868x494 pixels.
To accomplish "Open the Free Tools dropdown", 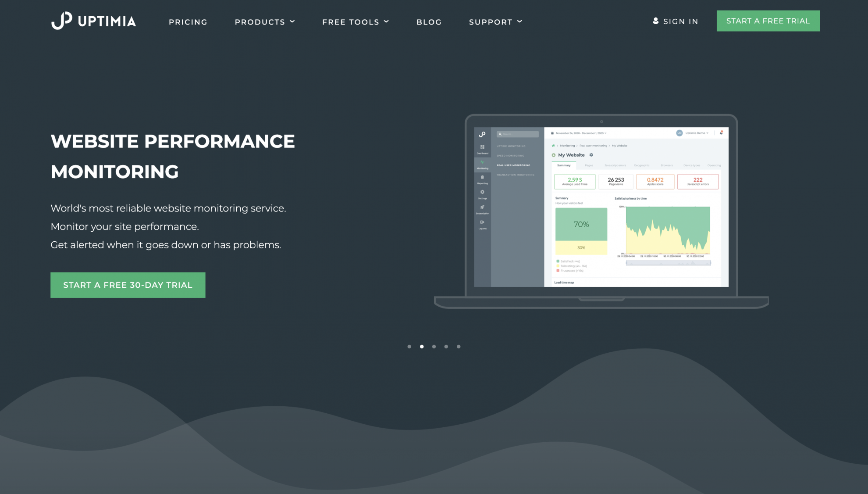I will coord(355,21).
